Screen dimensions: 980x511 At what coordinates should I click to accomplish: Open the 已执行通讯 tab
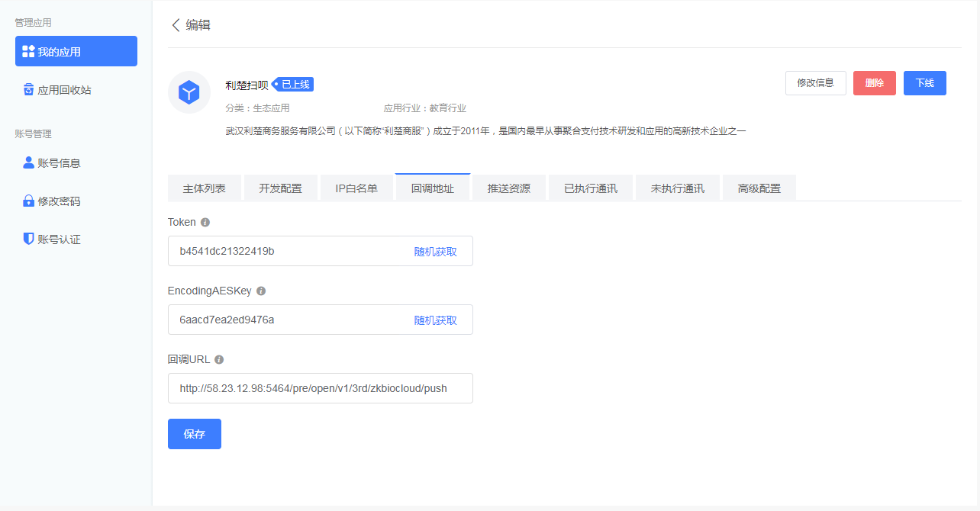tap(591, 187)
